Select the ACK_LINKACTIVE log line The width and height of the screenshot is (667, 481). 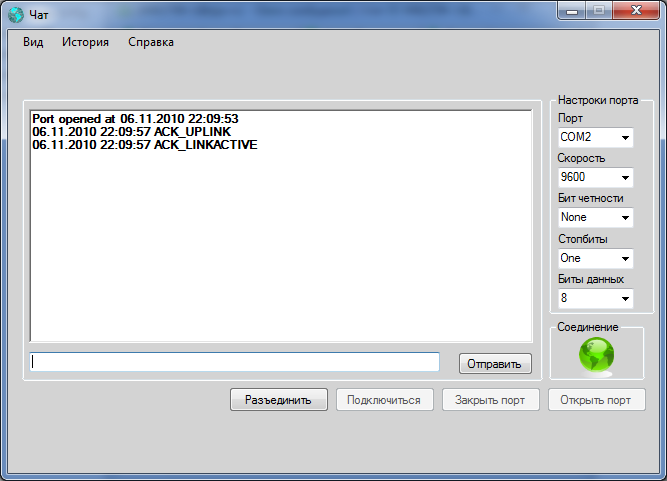click(x=145, y=145)
